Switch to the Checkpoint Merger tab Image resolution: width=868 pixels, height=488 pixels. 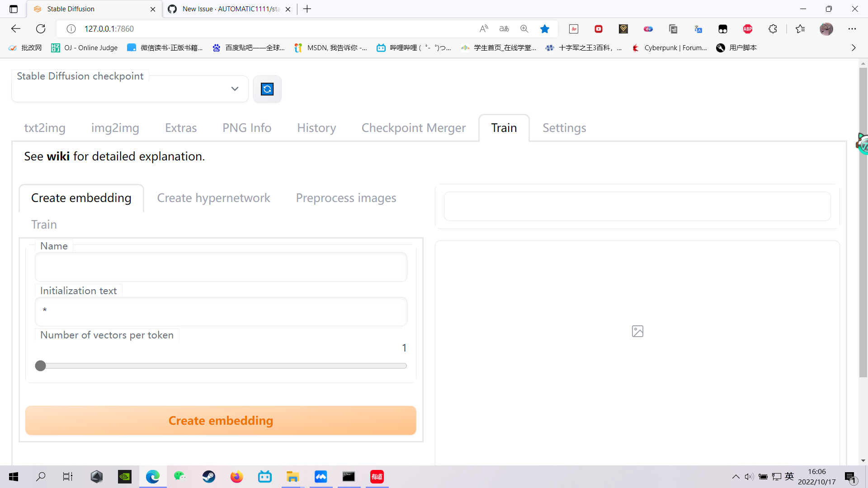(414, 128)
